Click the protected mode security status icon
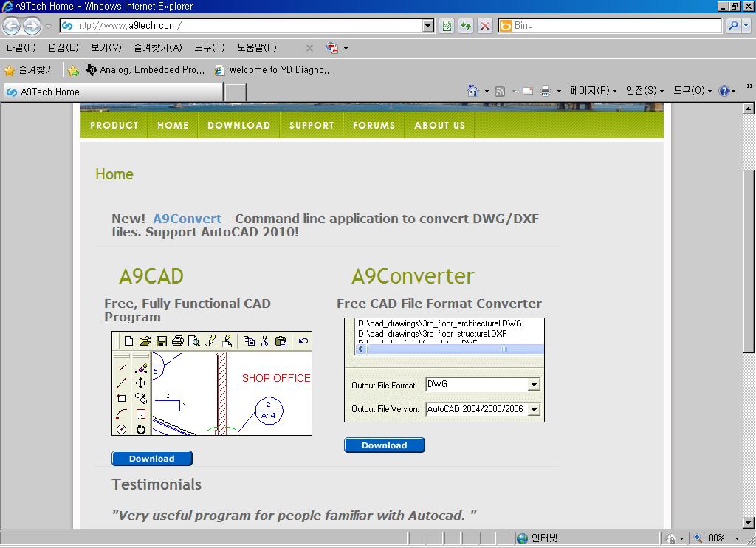The width and height of the screenshot is (756, 548). [670, 538]
